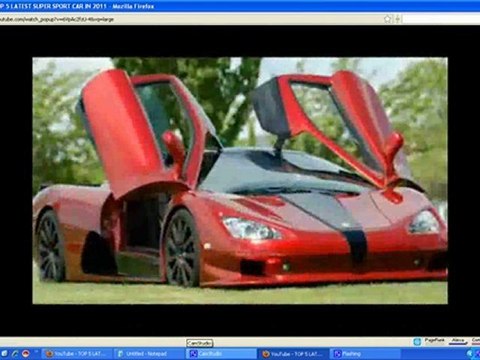Click the Alexa status bar indicator
This screenshot has width=480, height=360.
pyautogui.click(x=458, y=341)
